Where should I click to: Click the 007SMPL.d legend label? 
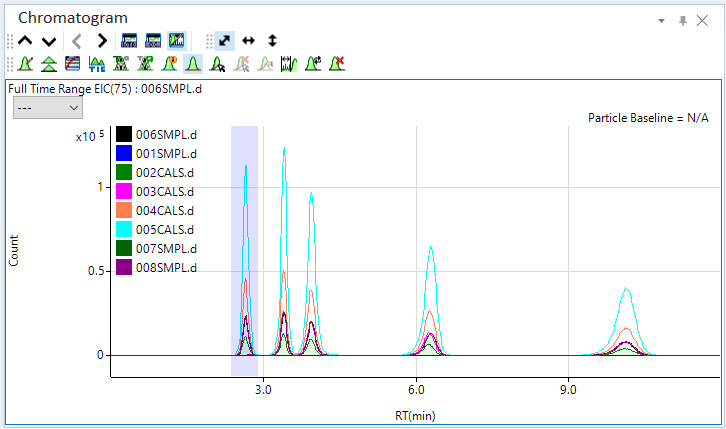tap(166, 249)
